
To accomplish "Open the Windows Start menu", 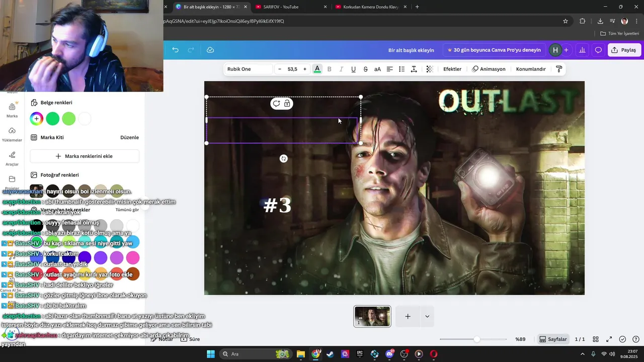I will point(211,354).
